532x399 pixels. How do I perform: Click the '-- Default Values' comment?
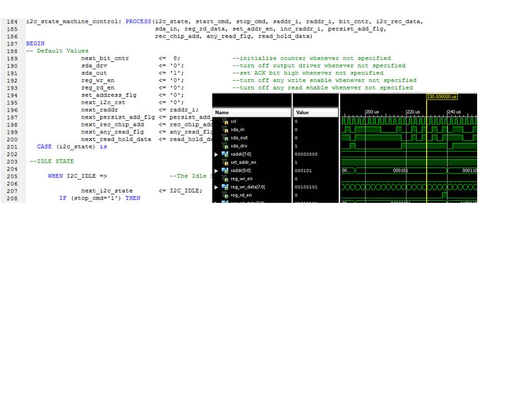57,51
